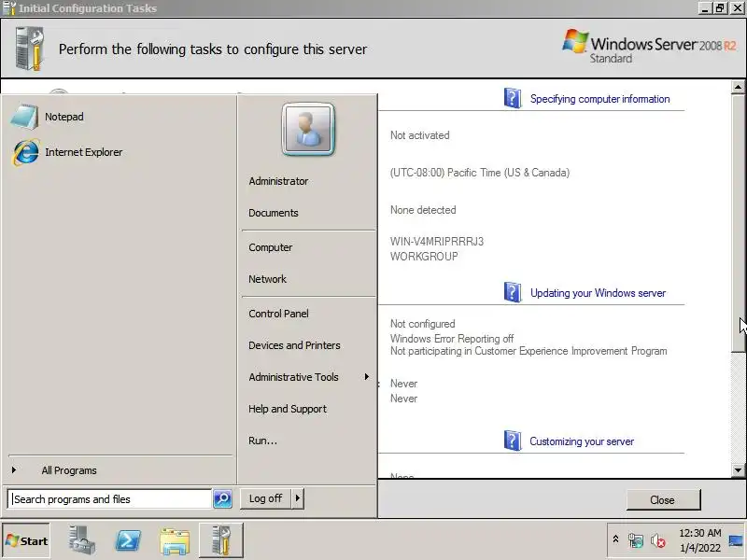The width and height of the screenshot is (747, 560).
Task: Click the Administrator user account picture
Action: [308, 130]
